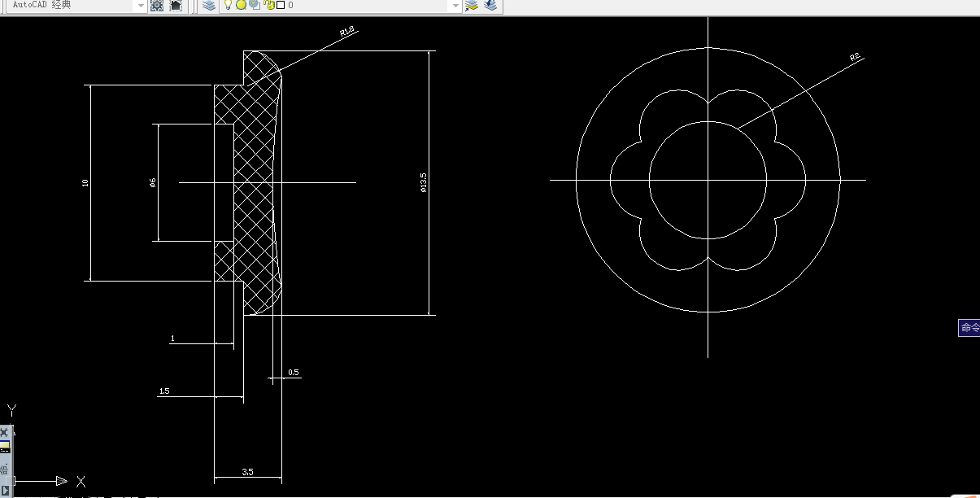
Task: Open the AutoCAD 经典 workspace dropdown
Action: (141, 6)
